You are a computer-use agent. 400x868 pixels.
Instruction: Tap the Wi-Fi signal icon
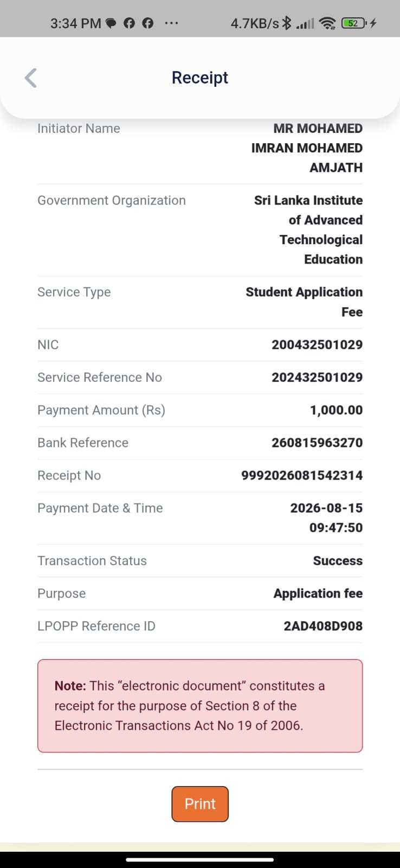pos(327,23)
